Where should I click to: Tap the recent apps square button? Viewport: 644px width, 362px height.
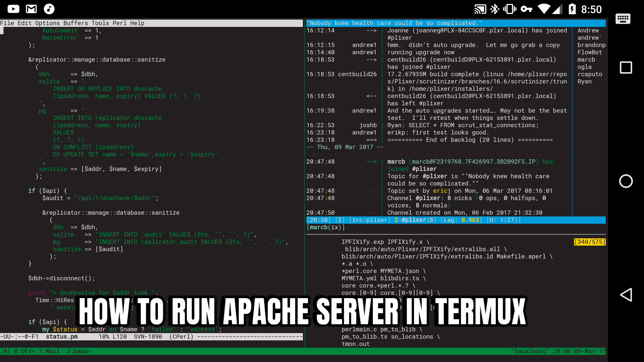click(626, 67)
